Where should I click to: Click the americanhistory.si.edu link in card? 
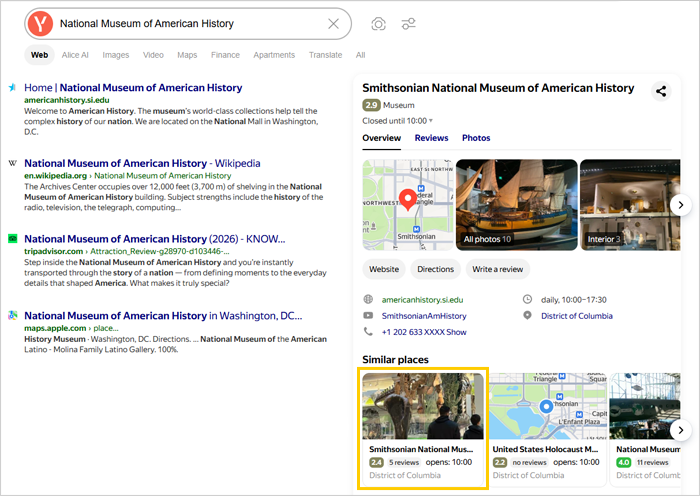tap(422, 300)
